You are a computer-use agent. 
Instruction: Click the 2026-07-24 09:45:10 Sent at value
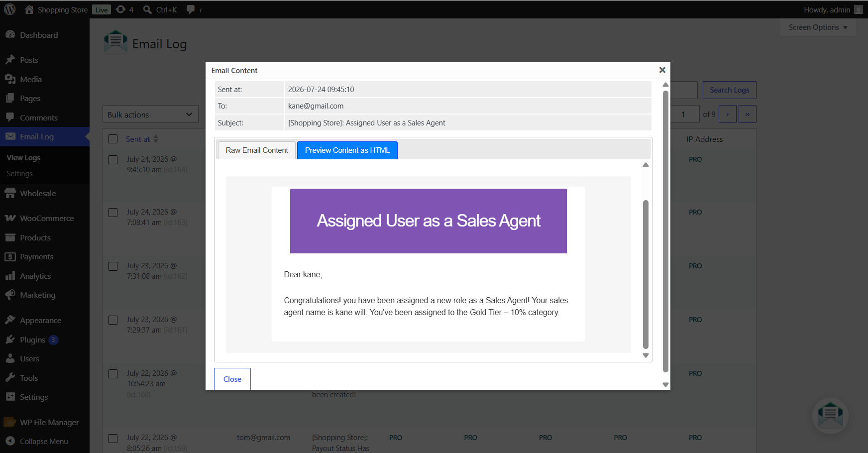[x=321, y=90]
